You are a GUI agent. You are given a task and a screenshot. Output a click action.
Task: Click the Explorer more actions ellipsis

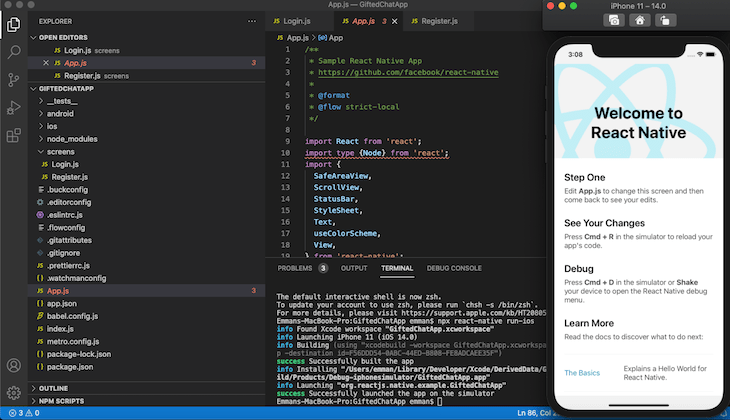tap(252, 21)
